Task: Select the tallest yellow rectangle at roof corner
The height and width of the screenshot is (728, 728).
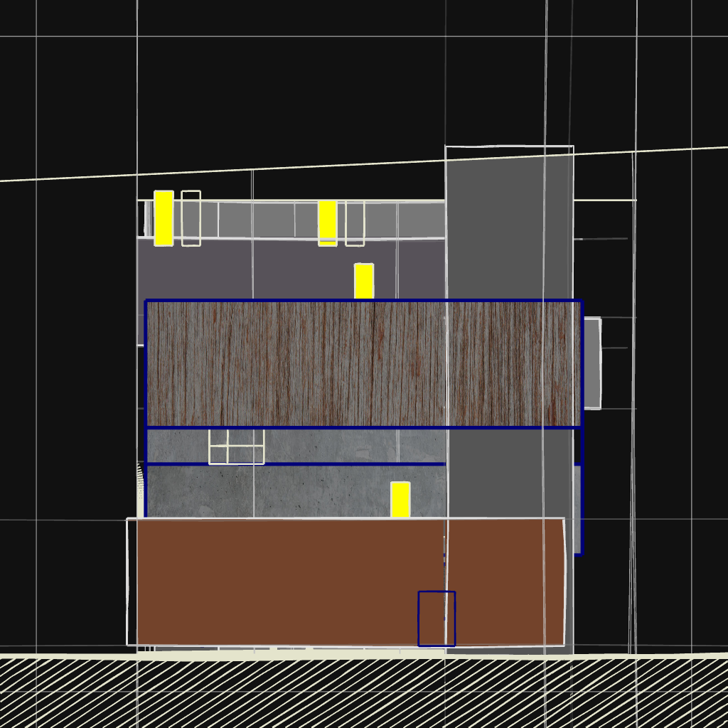Action: 164,218
